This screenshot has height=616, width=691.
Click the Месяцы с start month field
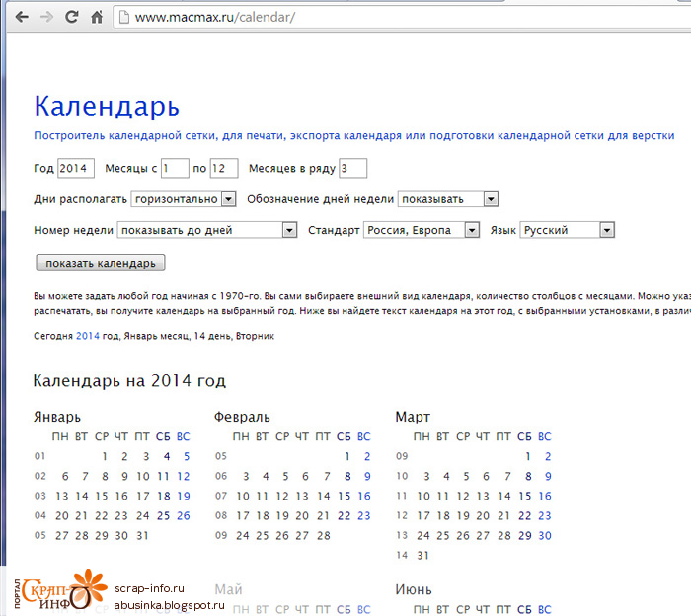click(175, 168)
